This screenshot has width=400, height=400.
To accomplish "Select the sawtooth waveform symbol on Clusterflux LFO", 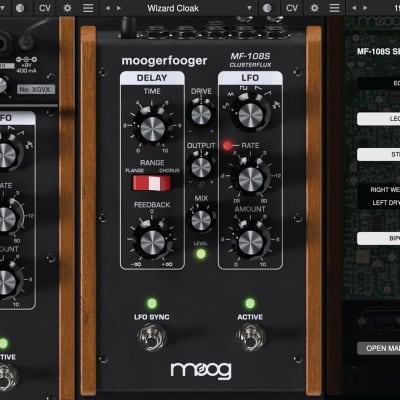I will (x=258, y=88).
